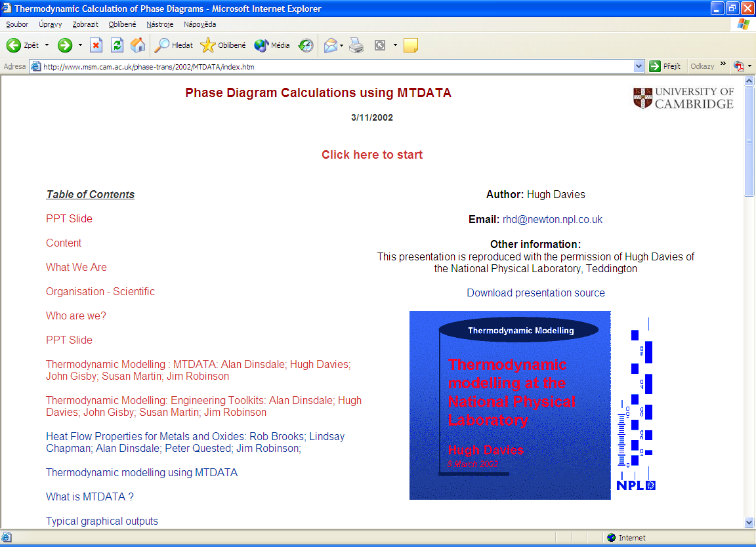Open 'Thermodynamic modelling using MTDATA' link
The height and width of the screenshot is (547, 756).
click(x=142, y=472)
